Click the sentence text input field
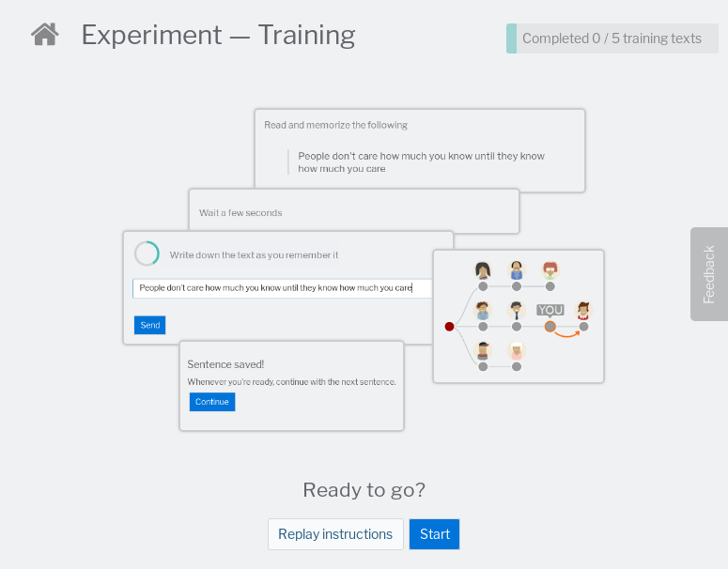Viewport: 728px width, 569px height. (x=282, y=288)
